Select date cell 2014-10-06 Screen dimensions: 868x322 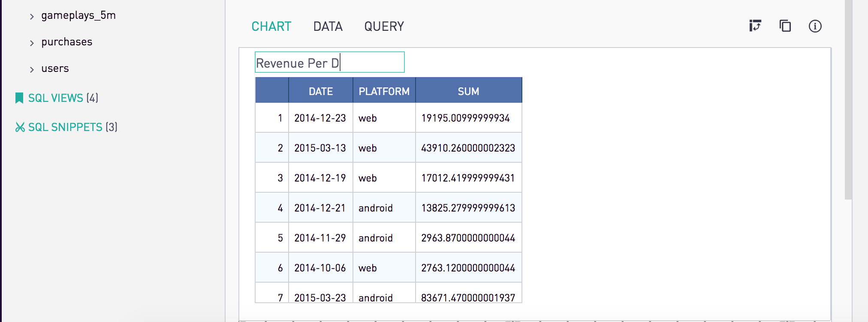(x=320, y=268)
